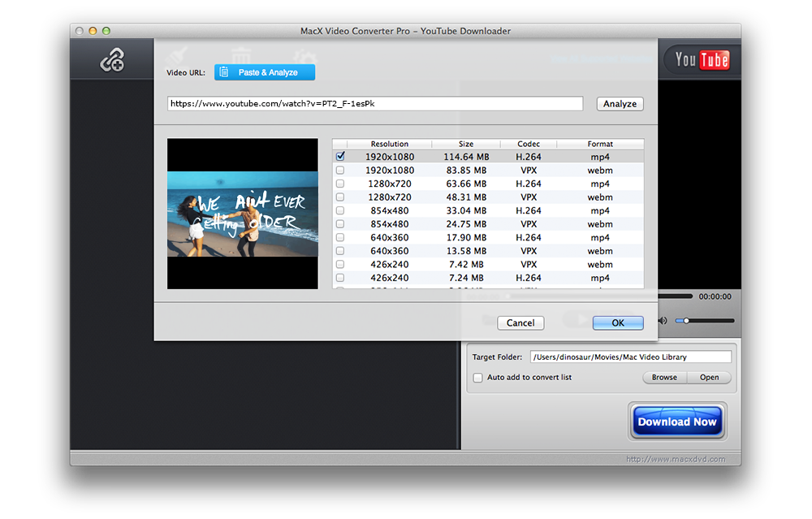This screenshot has width=812, height=519.
Task: Click the 00:00:00 playback time
Action: pyautogui.click(x=715, y=296)
